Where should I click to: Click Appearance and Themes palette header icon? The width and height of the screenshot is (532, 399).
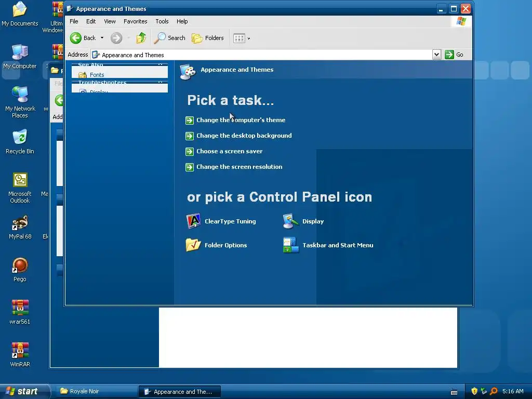point(188,71)
